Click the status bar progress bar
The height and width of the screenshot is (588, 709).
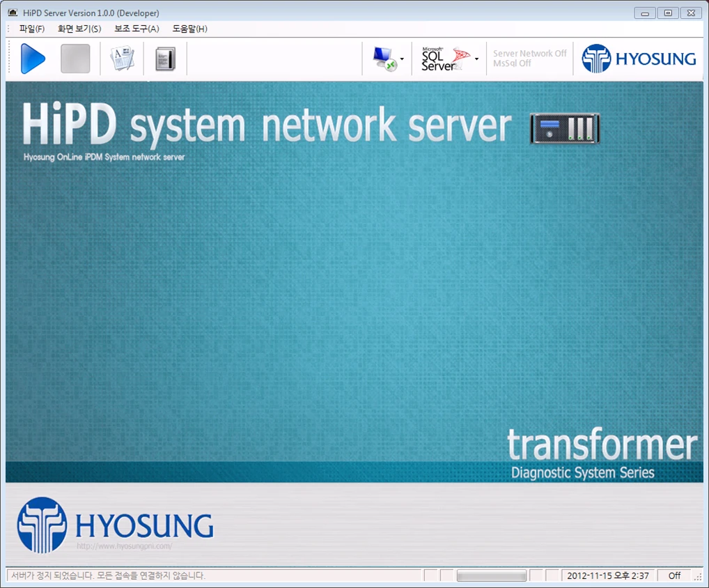pos(492,575)
